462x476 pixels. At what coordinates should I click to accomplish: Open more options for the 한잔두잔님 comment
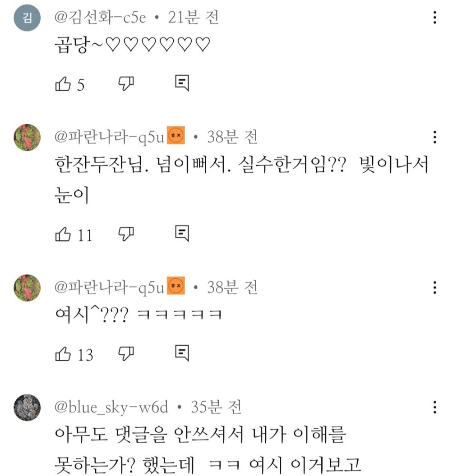[434, 137]
